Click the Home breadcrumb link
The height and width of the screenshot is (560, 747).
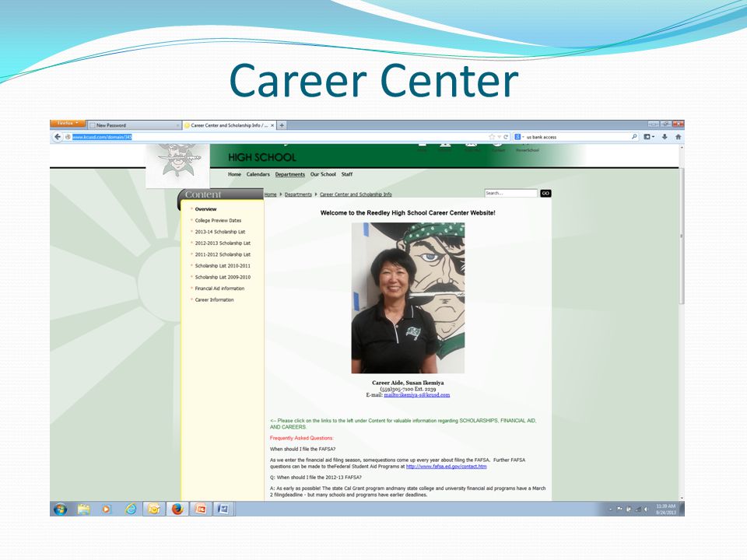click(x=271, y=194)
